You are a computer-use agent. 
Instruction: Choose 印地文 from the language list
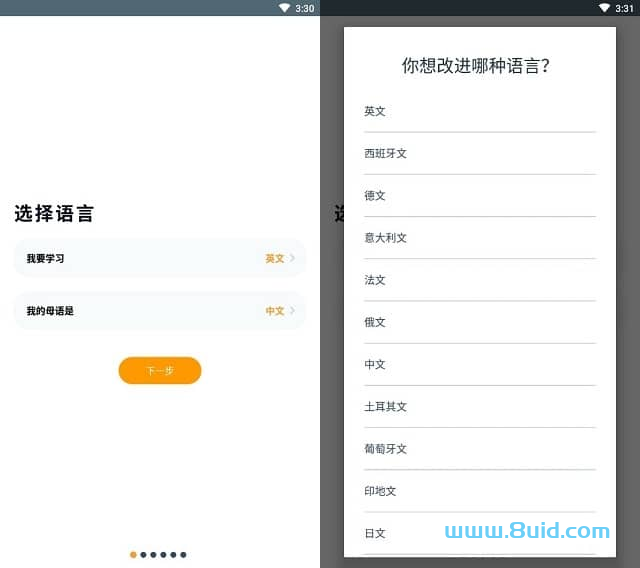[480, 491]
